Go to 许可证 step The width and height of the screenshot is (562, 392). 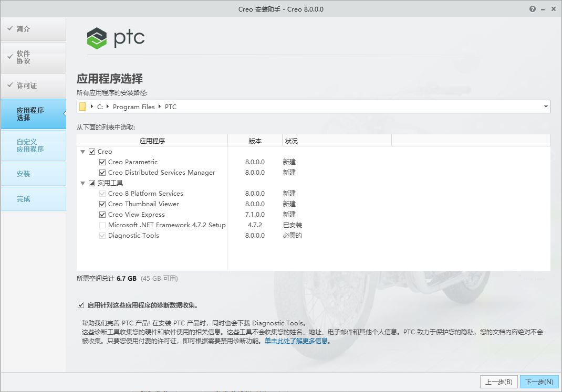(33, 86)
